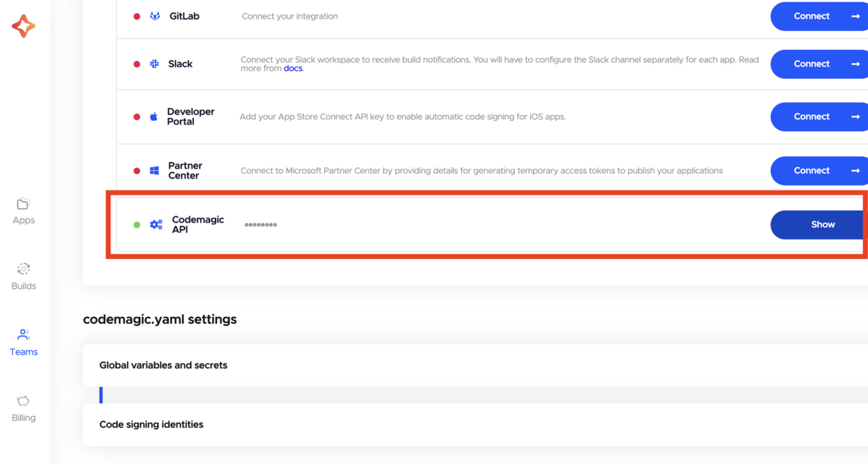Connect the Slack workspace
Image resolution: width=868 pixels, height=464 pixels.
(819, 64)
